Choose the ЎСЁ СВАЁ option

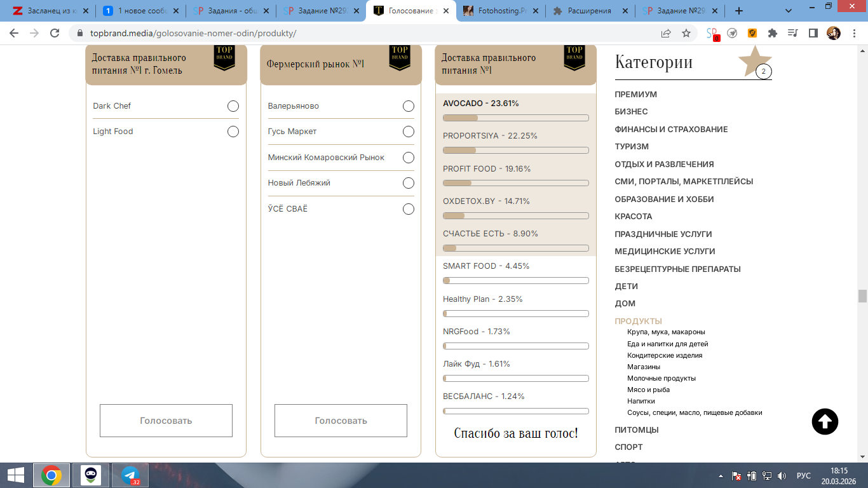pos(409,209)
